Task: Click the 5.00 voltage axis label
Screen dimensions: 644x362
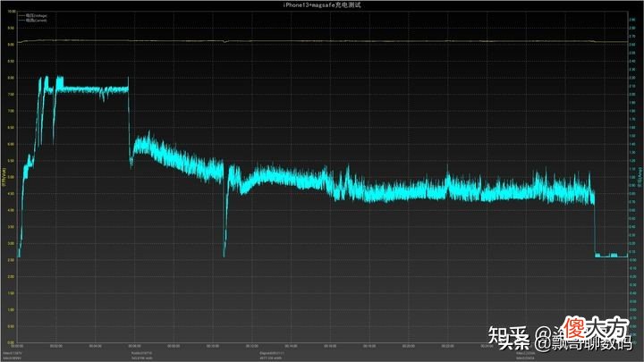Action: pyautogui.click(x=11, y=177)
